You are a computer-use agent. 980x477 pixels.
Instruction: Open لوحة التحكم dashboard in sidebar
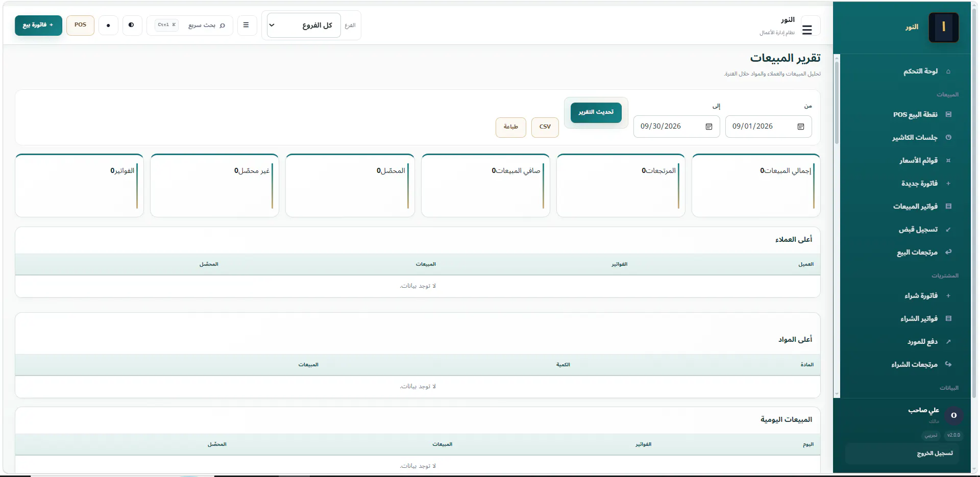point(921,71)
